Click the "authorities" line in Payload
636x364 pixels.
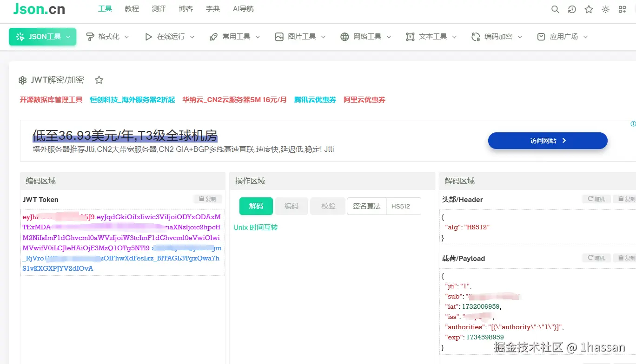coord(504,327)
